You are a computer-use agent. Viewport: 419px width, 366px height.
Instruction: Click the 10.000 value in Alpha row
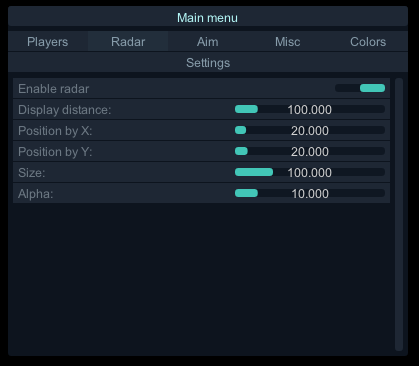pos(310,194)
